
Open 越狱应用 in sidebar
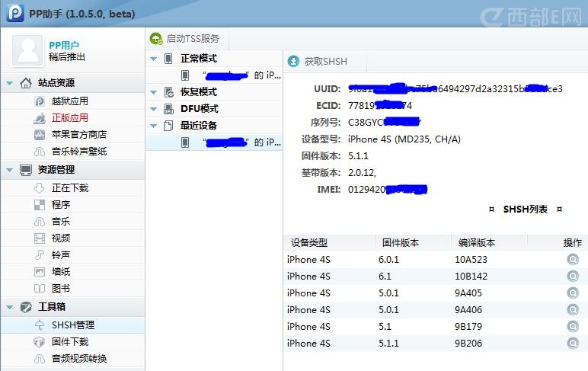tap(70, 101)
